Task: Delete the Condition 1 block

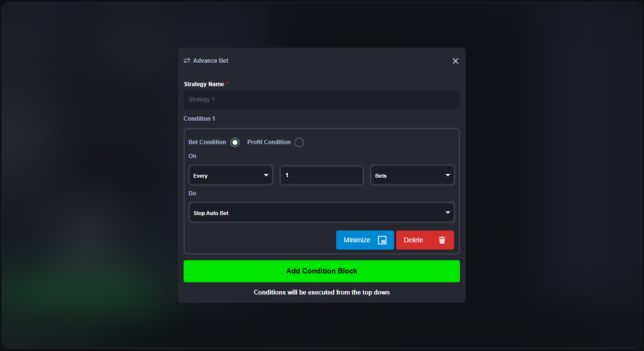Action: point(425,240)
